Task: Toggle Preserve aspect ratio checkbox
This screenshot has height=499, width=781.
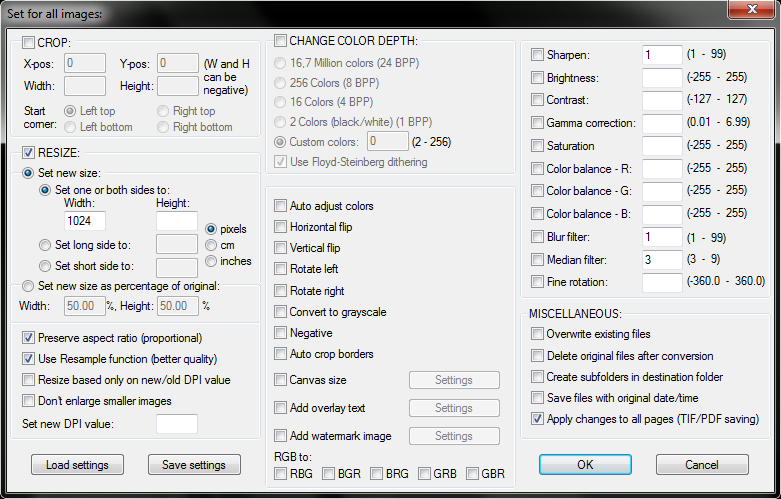Action: pos(28,338)
